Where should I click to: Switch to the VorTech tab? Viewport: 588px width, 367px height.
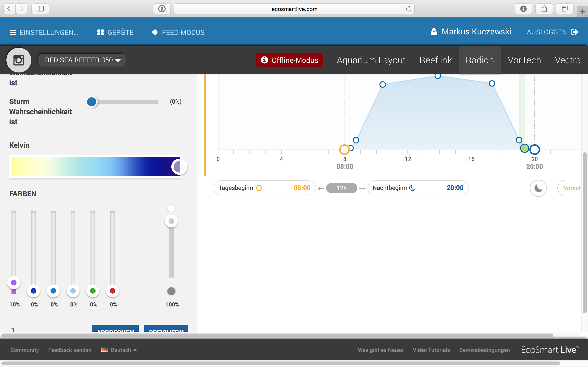(524, 60)
